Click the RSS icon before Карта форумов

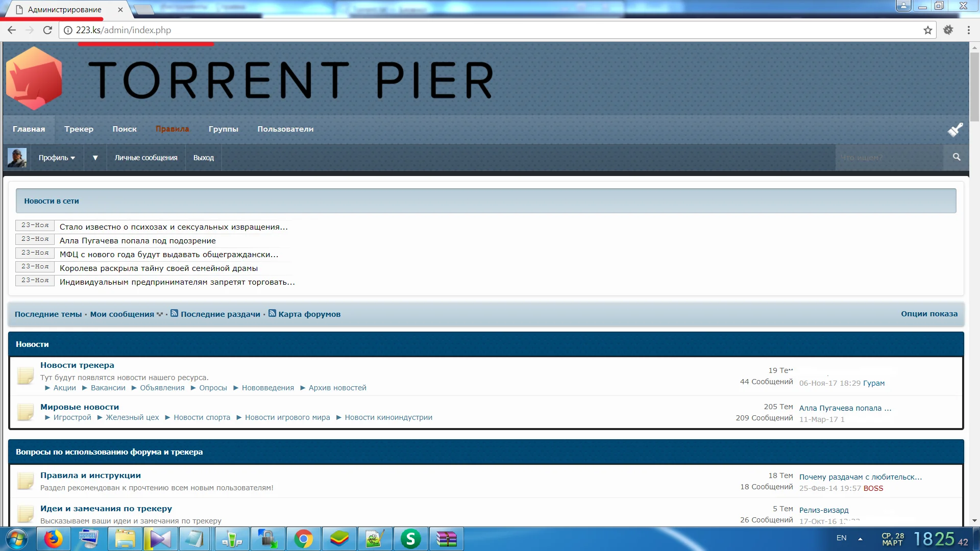click(272, 313)
